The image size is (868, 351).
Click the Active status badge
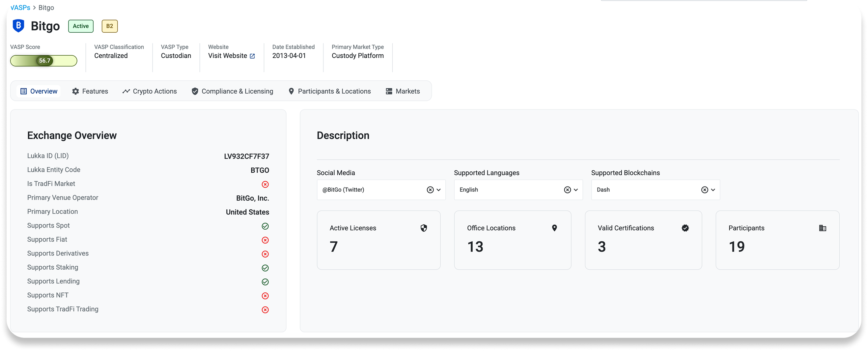pos(81,26)
